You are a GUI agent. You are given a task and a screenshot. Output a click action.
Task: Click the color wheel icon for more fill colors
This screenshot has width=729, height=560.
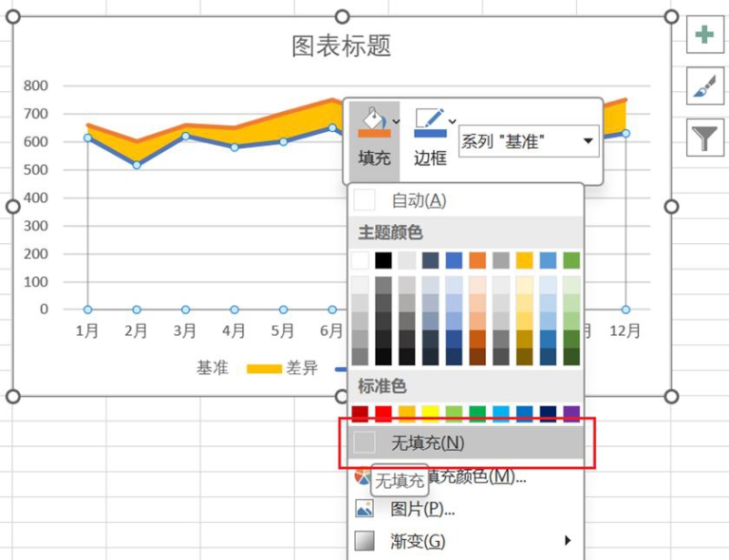pos(363,476)
